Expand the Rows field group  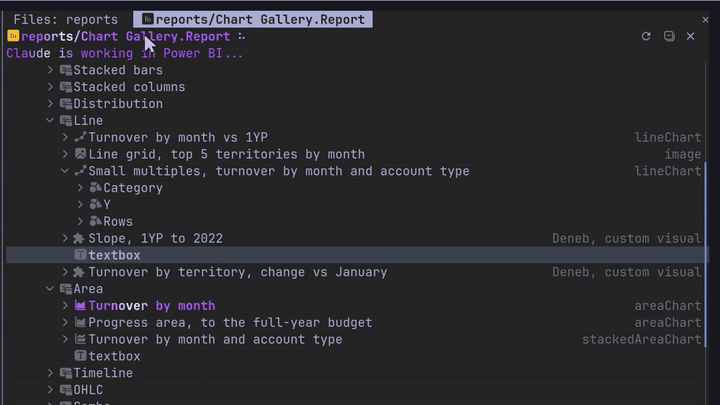(x=80, y=221)
